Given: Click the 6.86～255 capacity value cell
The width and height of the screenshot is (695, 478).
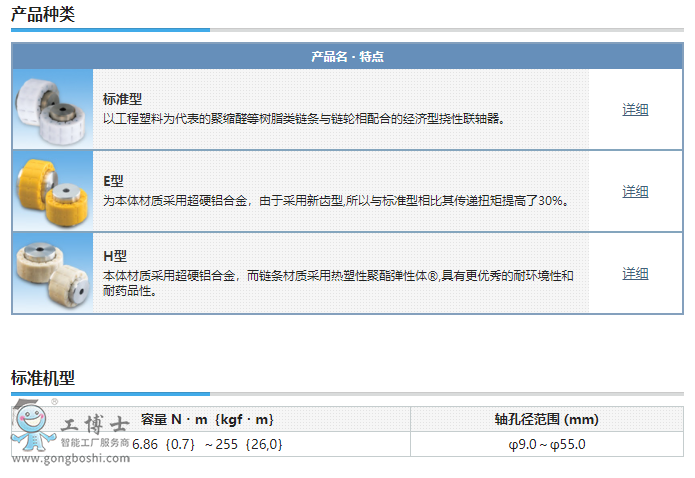Looking at the screenshot, I should (208, 445).
